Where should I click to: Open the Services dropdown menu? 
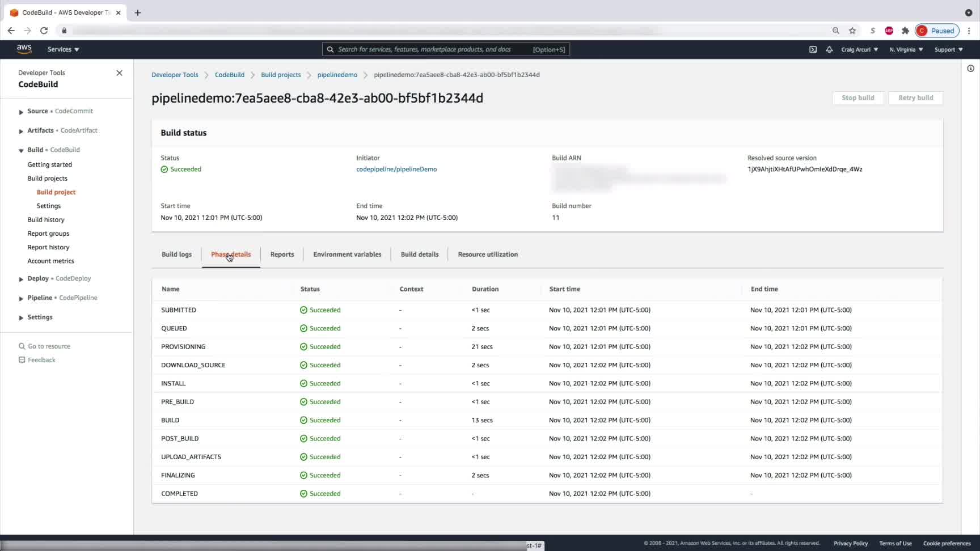64,49
